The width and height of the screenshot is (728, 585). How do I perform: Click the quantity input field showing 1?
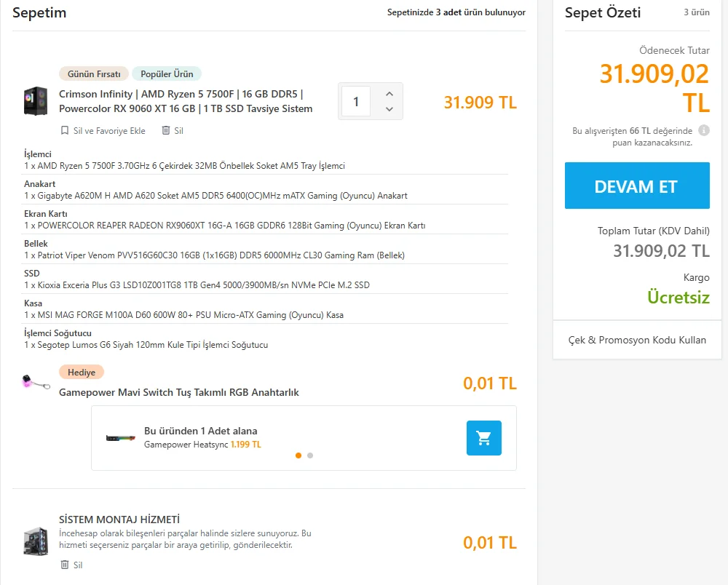(356, 101)
